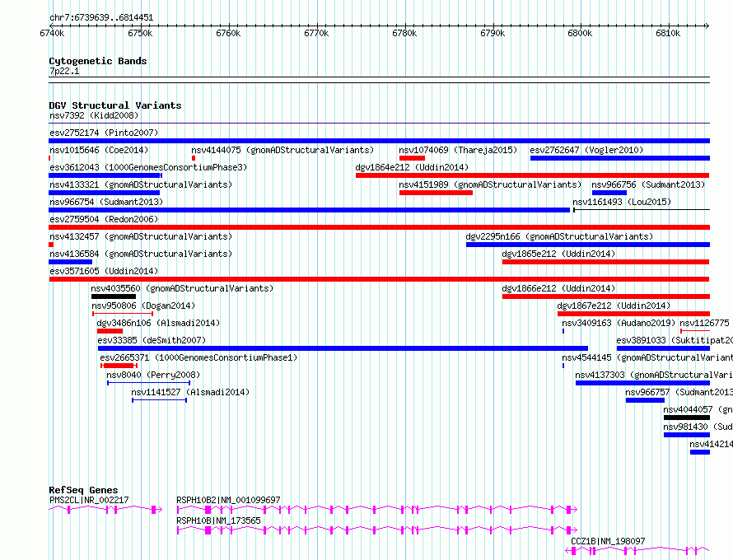Image resolution: width=733 pixels, height=560 pixels.
Task: Click dgv3486n106 (Alsmadi2014) variant label
Action: pyautogui.click(x=158, y=323)
